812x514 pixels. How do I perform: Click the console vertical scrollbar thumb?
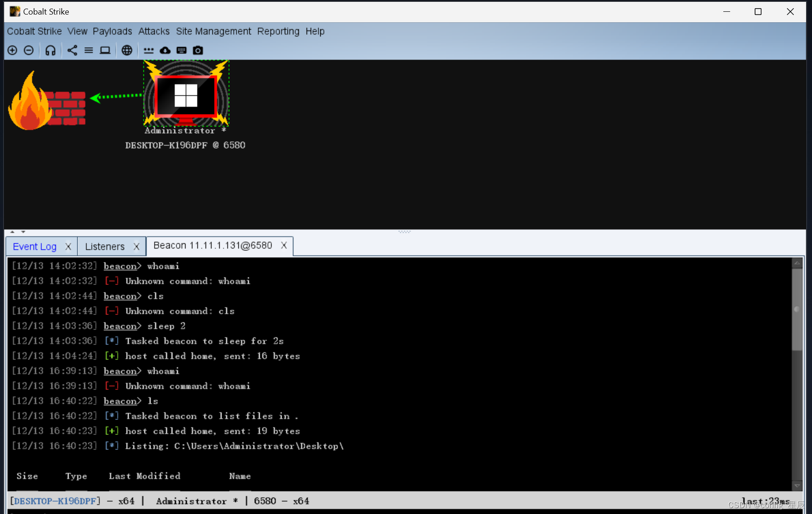(797, 309)
